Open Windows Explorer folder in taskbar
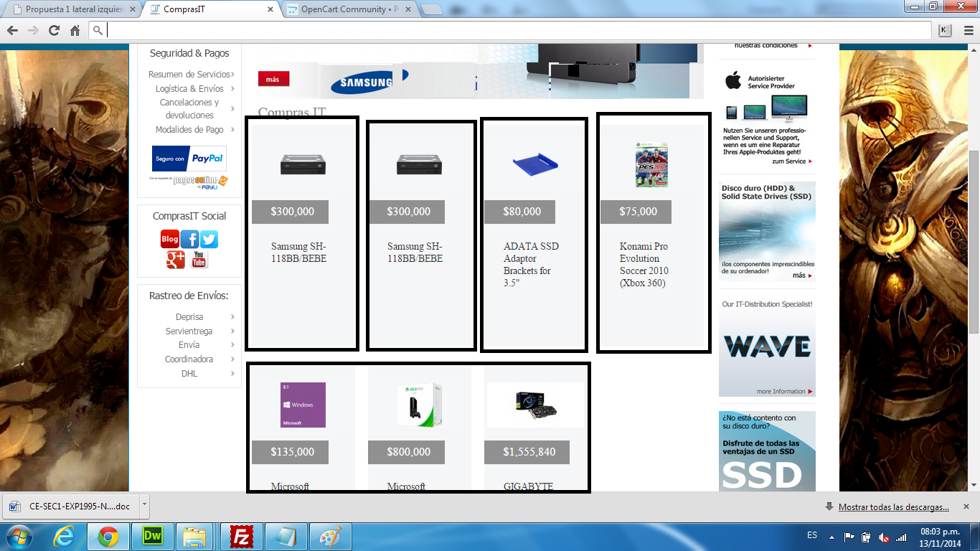 [194, 537]
